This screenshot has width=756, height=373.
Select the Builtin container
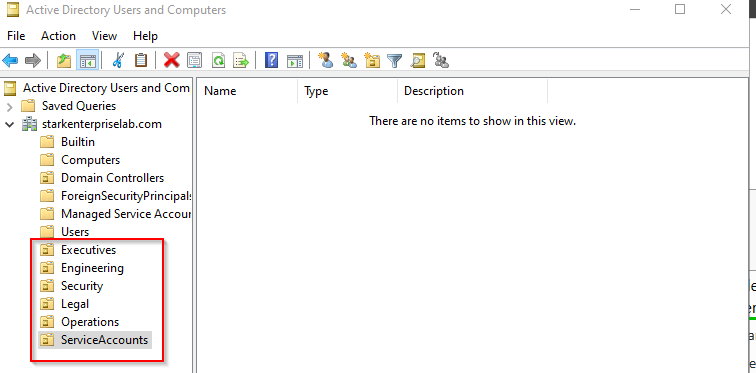[78, 142]
